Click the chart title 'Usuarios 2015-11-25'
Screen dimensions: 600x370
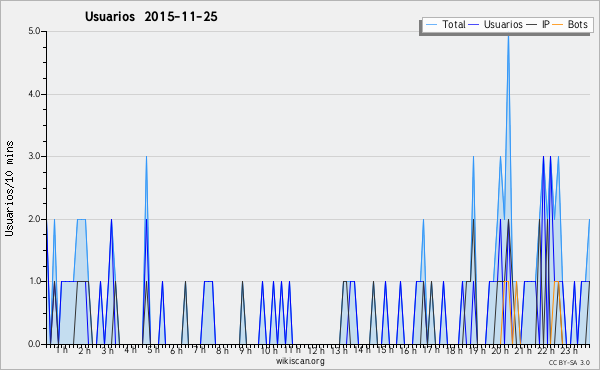[x=151, y=16]
